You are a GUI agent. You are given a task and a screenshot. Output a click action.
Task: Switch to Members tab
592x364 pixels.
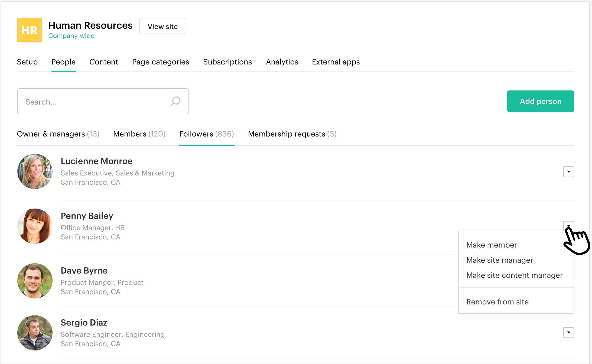point(139,134)
